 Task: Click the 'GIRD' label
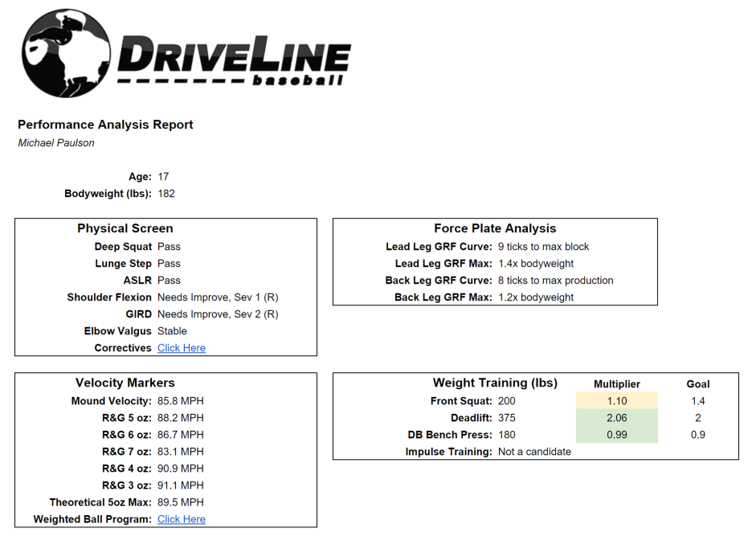click(139, 314)
